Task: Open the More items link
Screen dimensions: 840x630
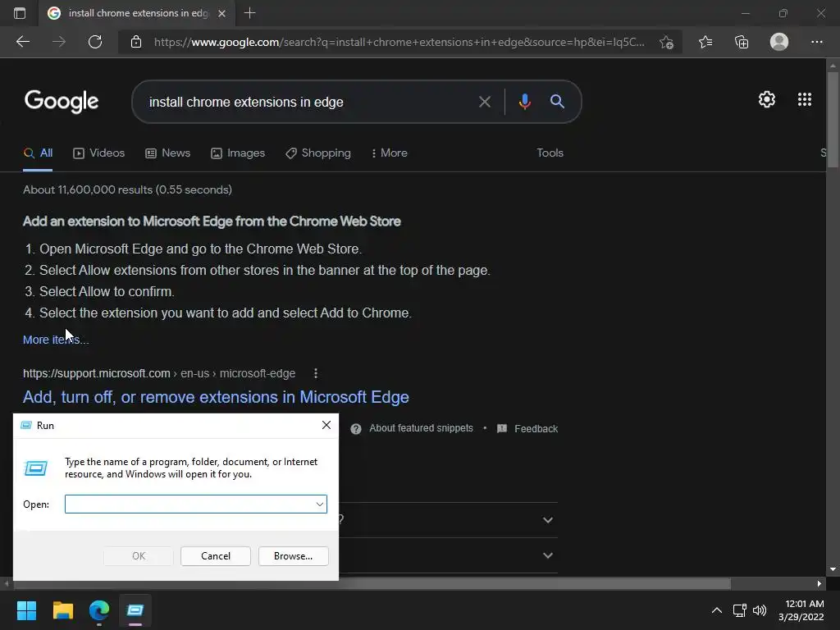Action: click(x=56, y=340)
